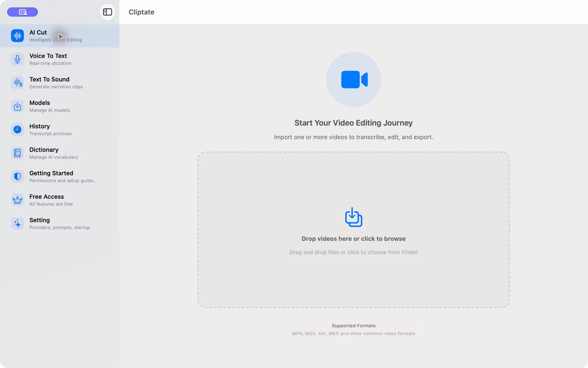Click 'Generate narration clips' subtitle
The width and height of the screenshot is (588, 368).
56,87
